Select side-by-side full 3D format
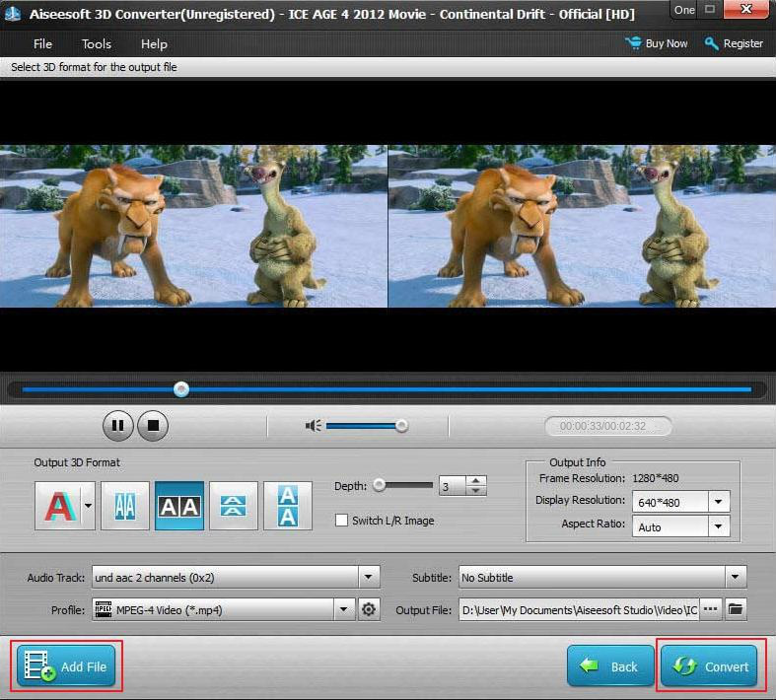Screen dimensions: 776x700 click(179, 506)
